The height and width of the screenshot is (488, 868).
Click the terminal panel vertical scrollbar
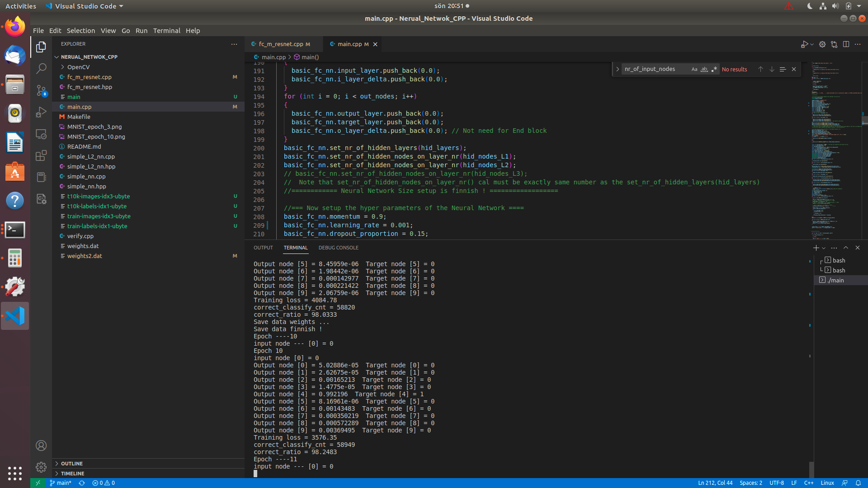tap(811, 469)
